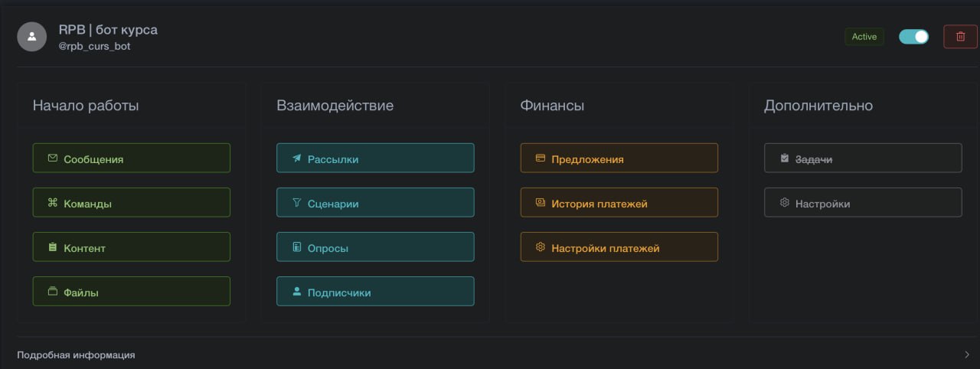Open the Подписчики section

[375, 291]
